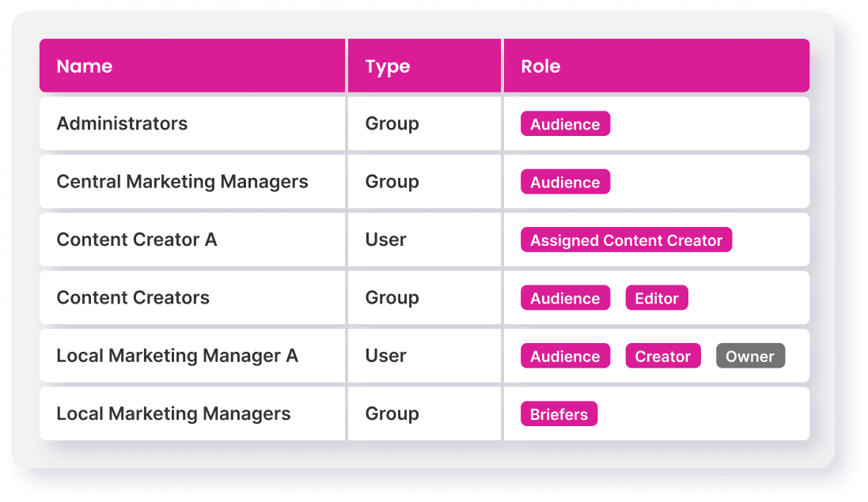Click the Role column header
Image resolution: width=868 pixels, height=502 pixels.
[540, 66]
